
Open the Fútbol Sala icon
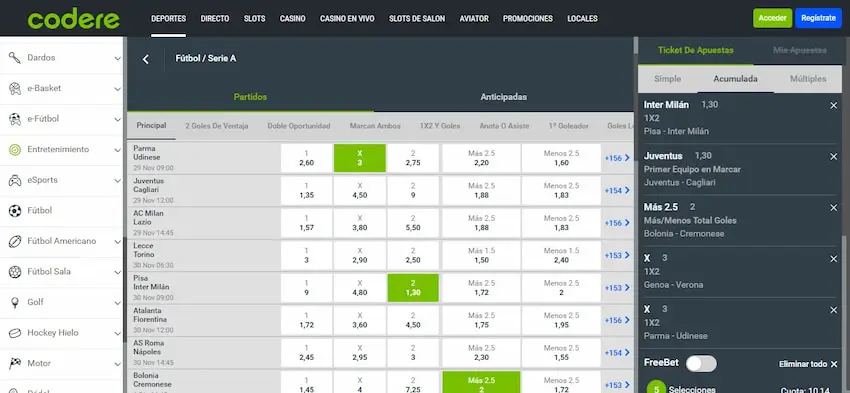15,272
